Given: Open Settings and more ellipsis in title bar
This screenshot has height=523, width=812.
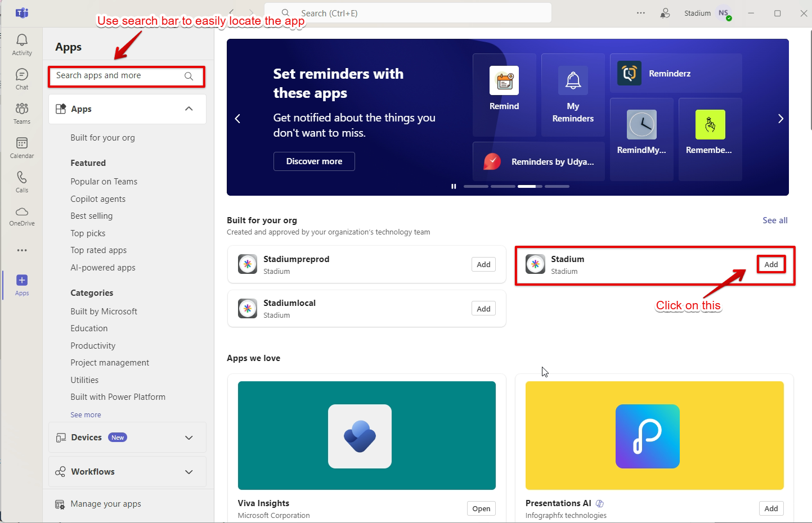Looking at the screenshot, I should point(641,13).
